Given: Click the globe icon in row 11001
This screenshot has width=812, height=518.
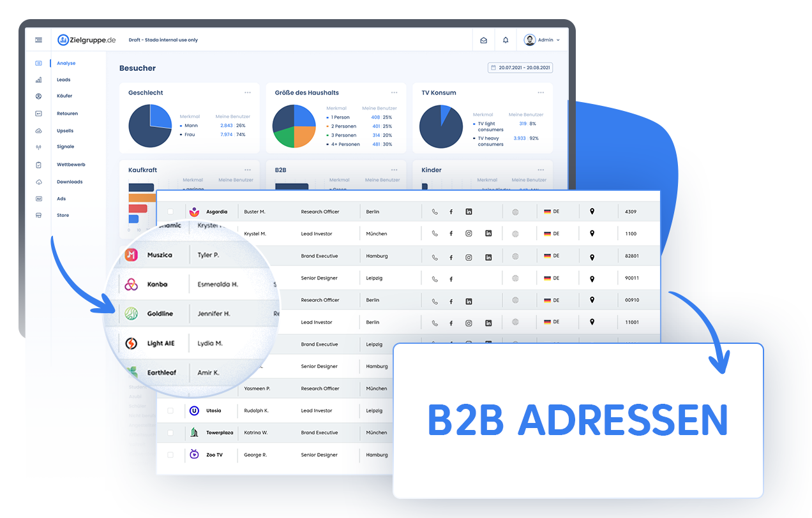Looking at the screenshot, I should (516, 323).
